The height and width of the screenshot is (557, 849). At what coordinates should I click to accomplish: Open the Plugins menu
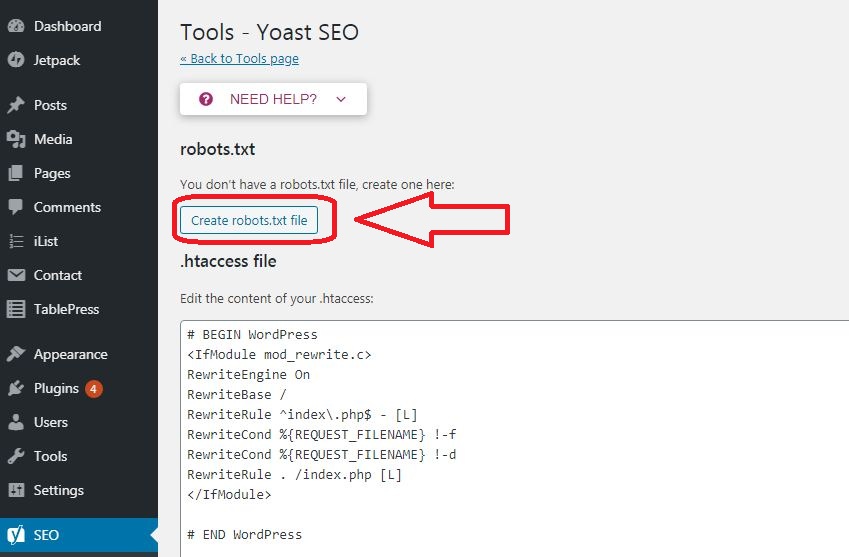79,388
